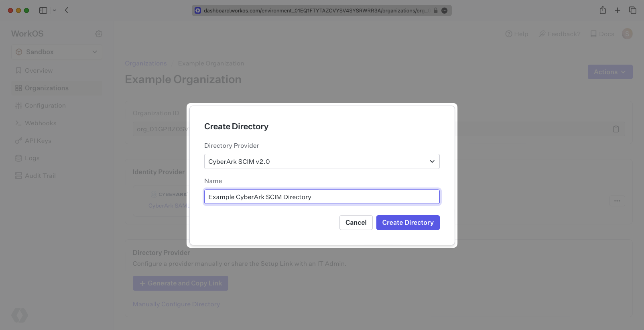Open Webhooks in the sidebar
Image resolution: width=644 pixels, height=330 pixels.
[41, 123]
